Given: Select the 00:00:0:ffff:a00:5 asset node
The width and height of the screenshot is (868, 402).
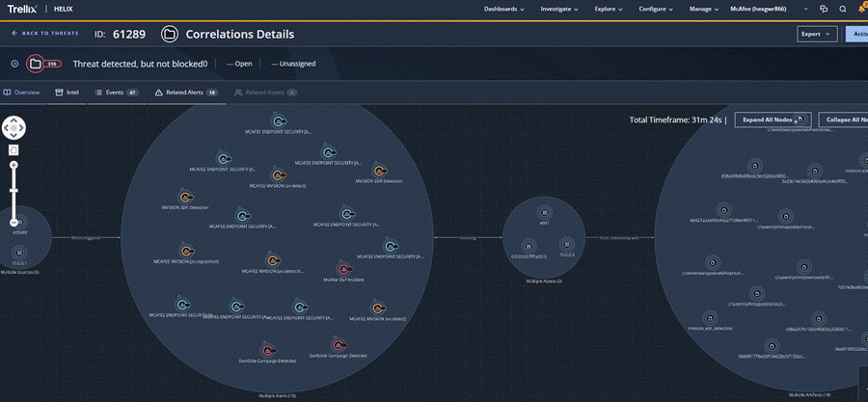Looking at the screenshot, I should click(529, 246).
